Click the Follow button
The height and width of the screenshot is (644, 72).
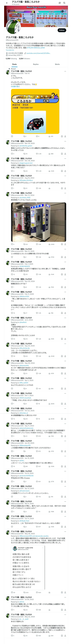(x=62, y=30)
